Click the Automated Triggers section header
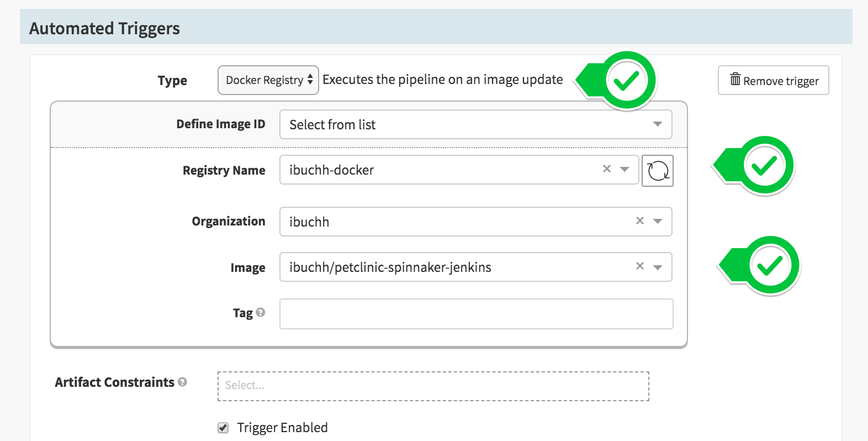The image size is (868, 441). 105,28
